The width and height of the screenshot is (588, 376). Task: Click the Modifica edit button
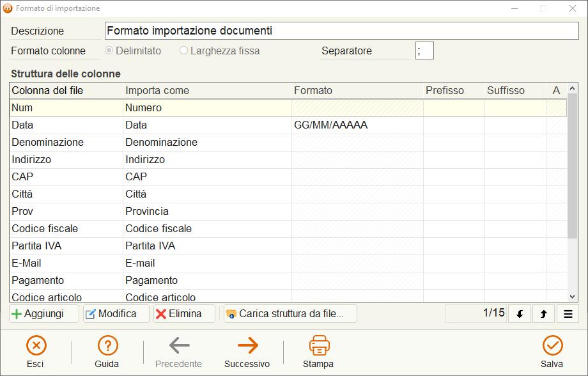click(116, 314)
